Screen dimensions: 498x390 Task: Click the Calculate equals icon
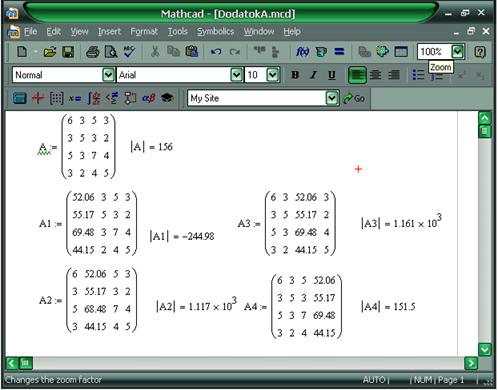[x=339, y=52]
